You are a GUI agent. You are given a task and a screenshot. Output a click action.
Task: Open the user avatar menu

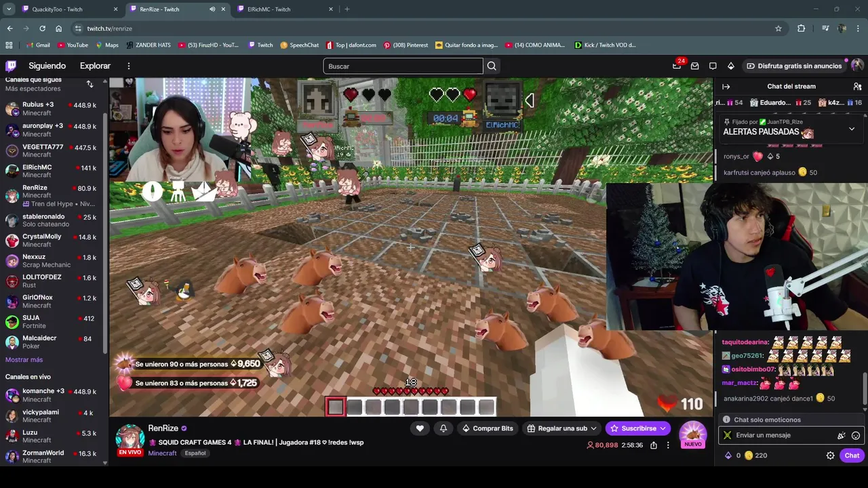[857, 66]
